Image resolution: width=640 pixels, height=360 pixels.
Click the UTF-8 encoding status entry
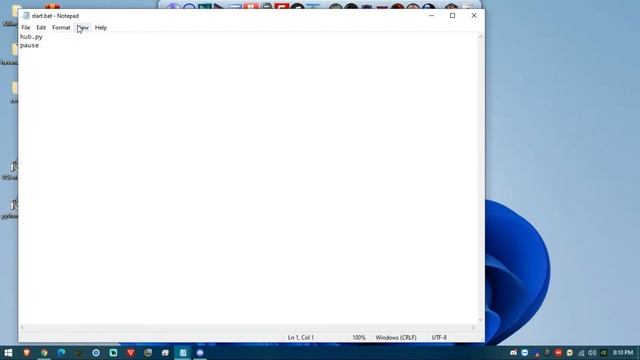coord(439,338)
